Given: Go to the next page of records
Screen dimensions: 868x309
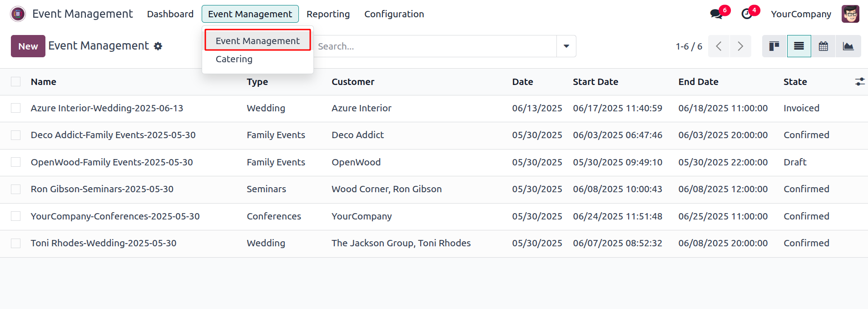Looking at the screenshot, I should pos(740,46).
